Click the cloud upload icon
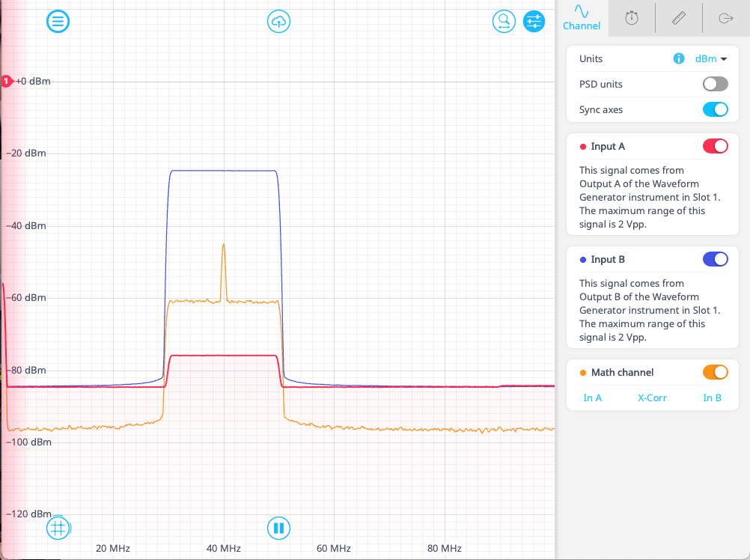This screenshot has width=750, height=560. click(x=278, y=21)
